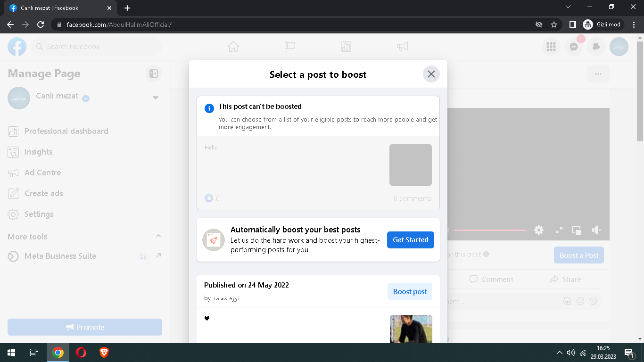Open the Insights chart icon in top bar
This screenshot has width=644, height=362.
tap(346, 47)
